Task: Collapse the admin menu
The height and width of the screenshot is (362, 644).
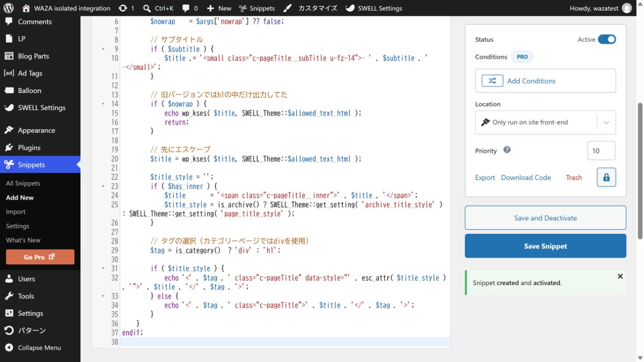Action: click(x=40, y=348)
